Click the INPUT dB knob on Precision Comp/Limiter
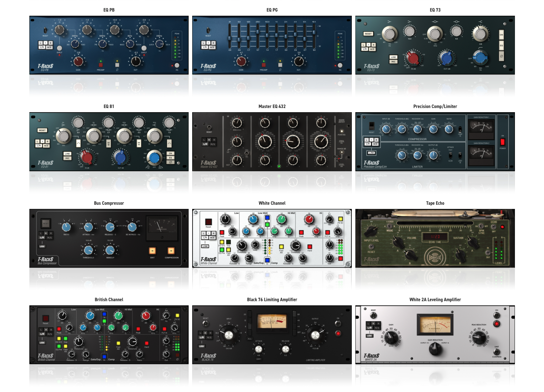Viewport: 544px width, 392px height. tap(386, 129)
